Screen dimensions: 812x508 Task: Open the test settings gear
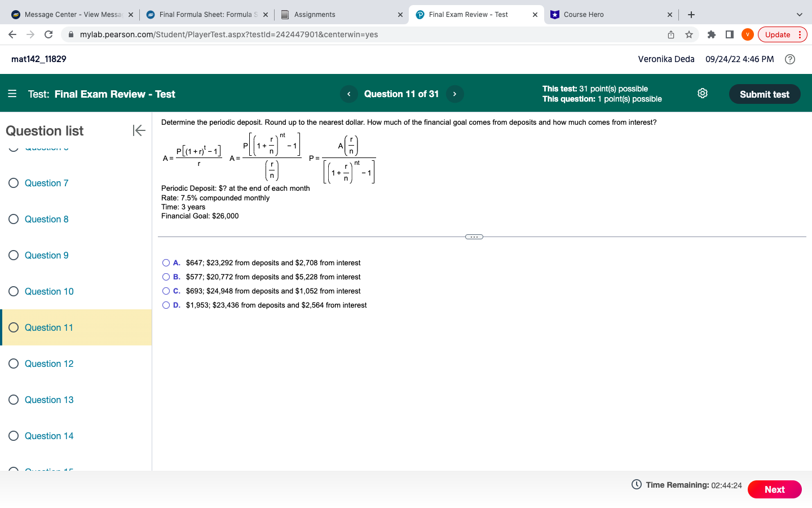pos(702,93)
